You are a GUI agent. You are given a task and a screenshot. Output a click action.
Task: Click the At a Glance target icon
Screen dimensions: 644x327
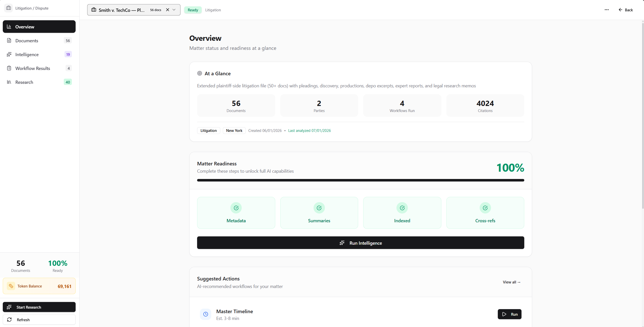[199, 73]
